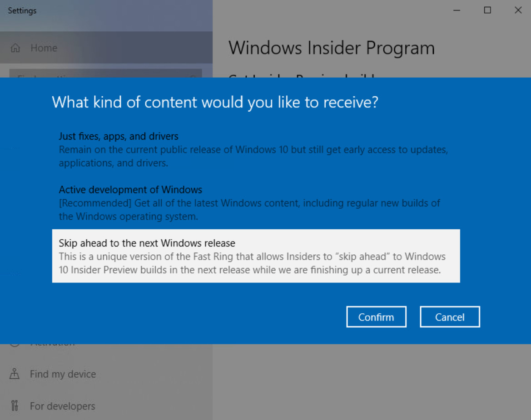The image size is (531, 420).
Task: Select 'Just fixes, apps, and drivers' option
Action: click(256, 149)
